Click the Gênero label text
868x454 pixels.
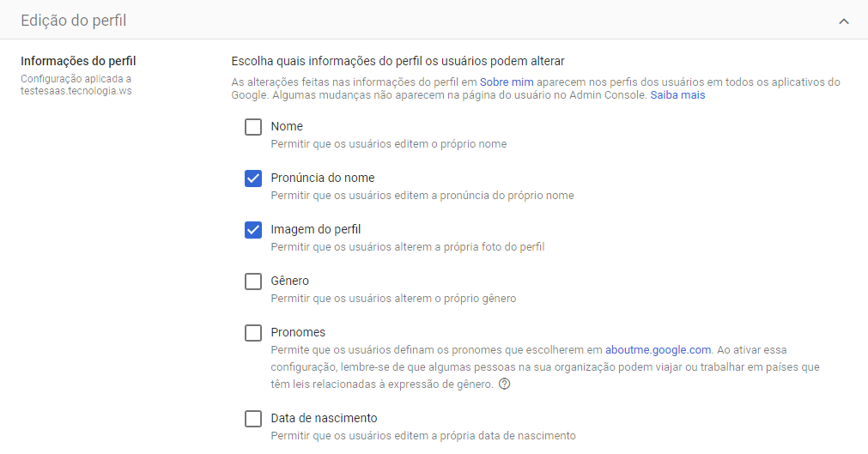click(289, 281)
